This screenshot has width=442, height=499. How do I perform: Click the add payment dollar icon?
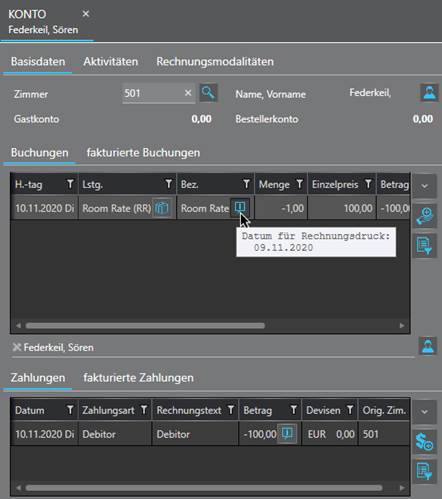click(425, 442)
